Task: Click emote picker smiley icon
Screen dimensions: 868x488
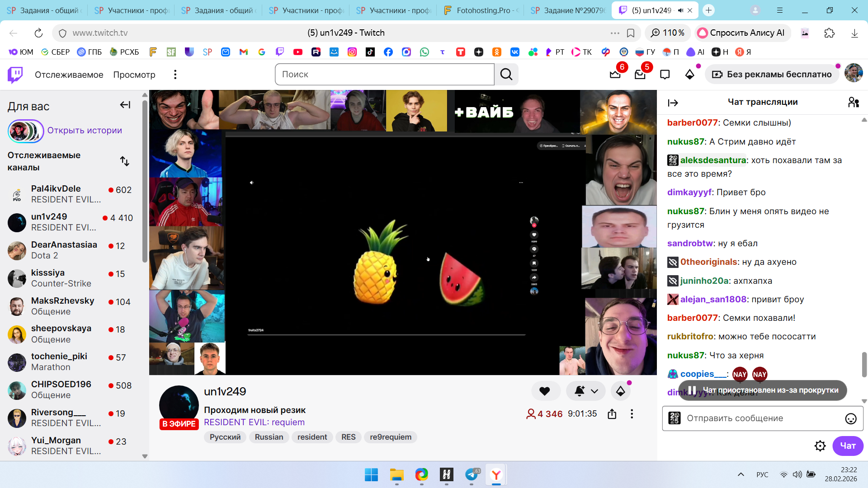Action: pyautogui.click(x=850, y=419)
